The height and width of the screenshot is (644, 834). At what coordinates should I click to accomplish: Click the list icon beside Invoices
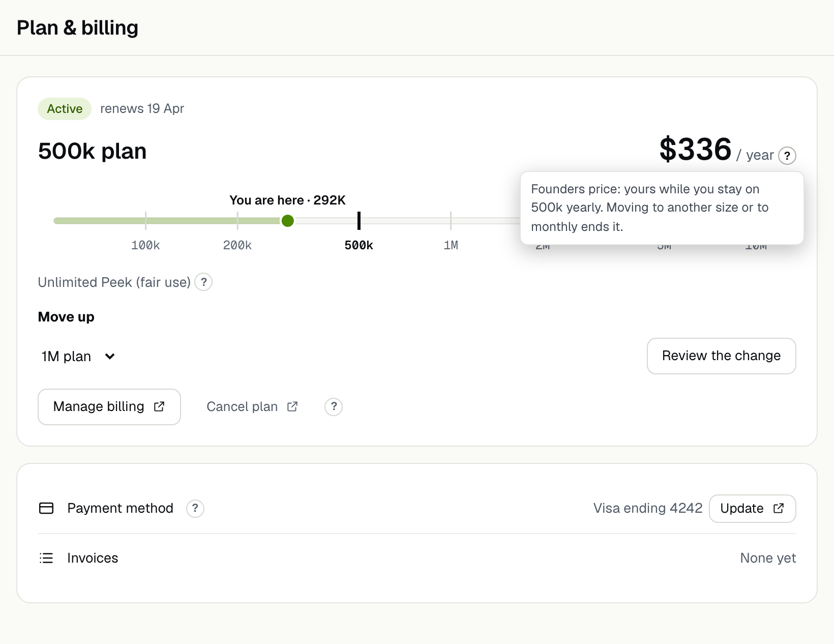46,558
